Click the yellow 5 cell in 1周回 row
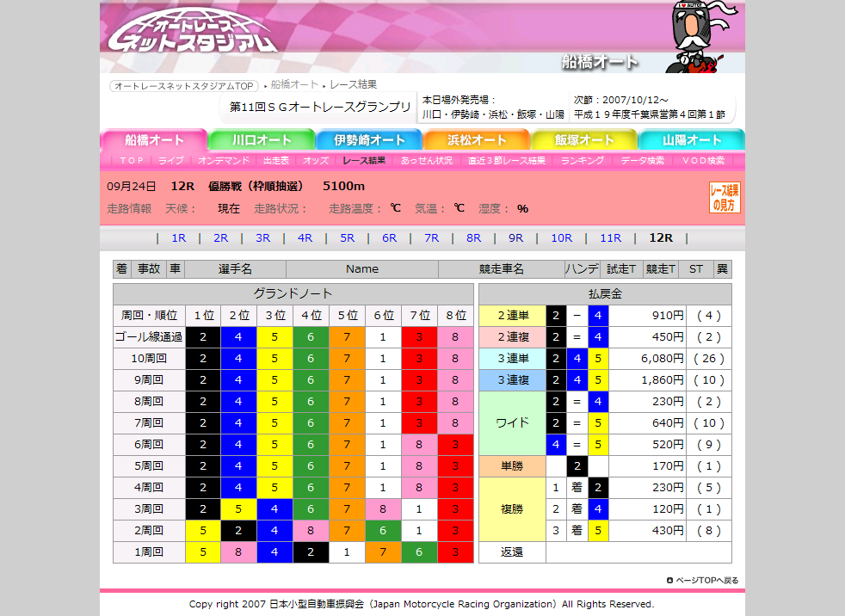The image size is (845, 616). click(203, 552)
